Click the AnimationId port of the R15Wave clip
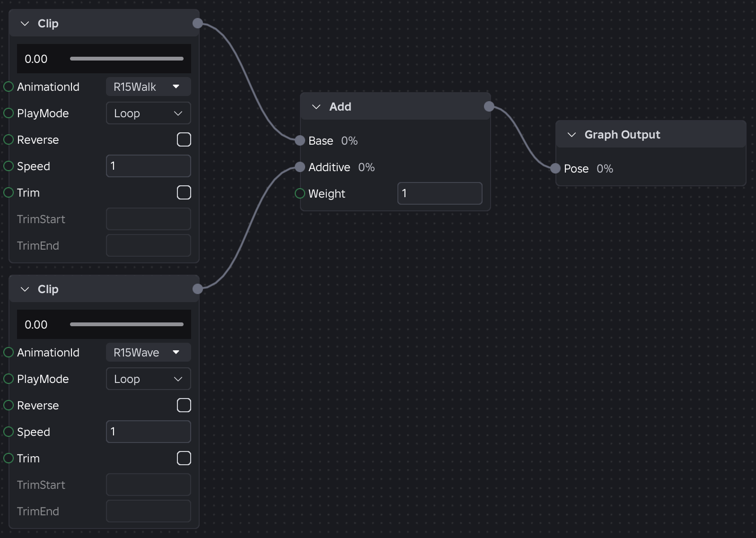 click(x=9, y=352)
